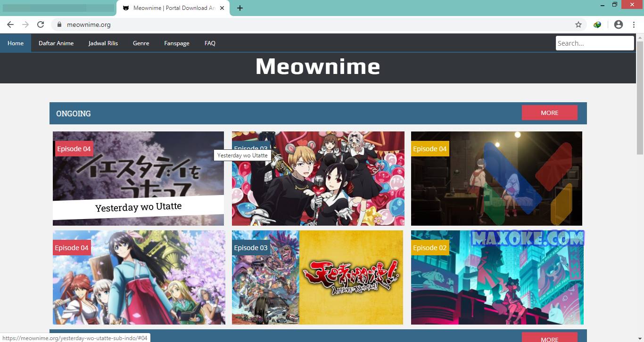This screenshot has width=644, height=342.
Task: Close the Meownime tab
Action: pyautogui.click(x=222, y=8)
